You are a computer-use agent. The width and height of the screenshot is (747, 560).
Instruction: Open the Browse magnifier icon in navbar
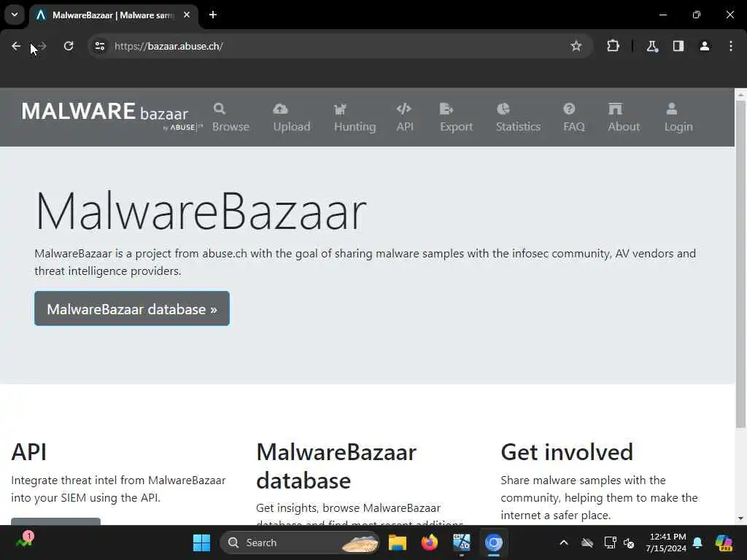[219, 109]
